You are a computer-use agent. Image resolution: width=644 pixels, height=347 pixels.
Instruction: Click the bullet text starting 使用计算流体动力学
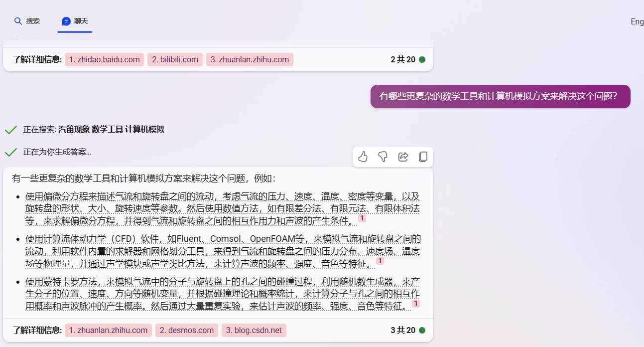pos(223,251)
